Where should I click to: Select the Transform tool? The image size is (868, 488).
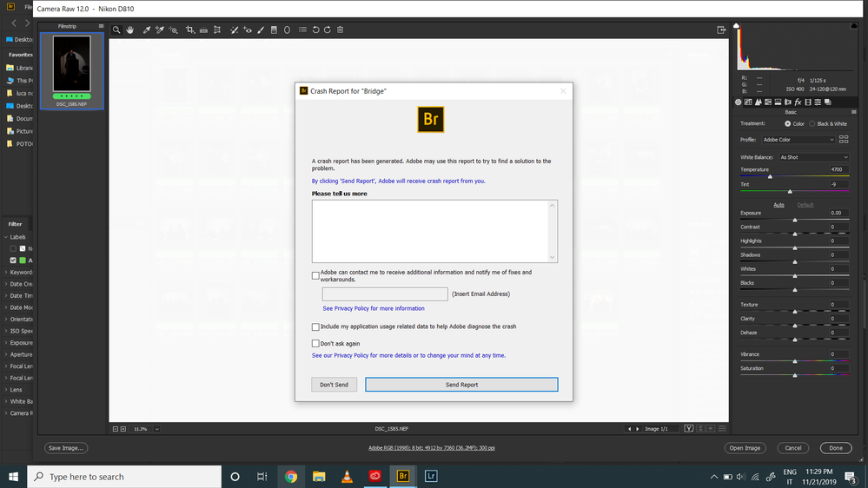217,30
